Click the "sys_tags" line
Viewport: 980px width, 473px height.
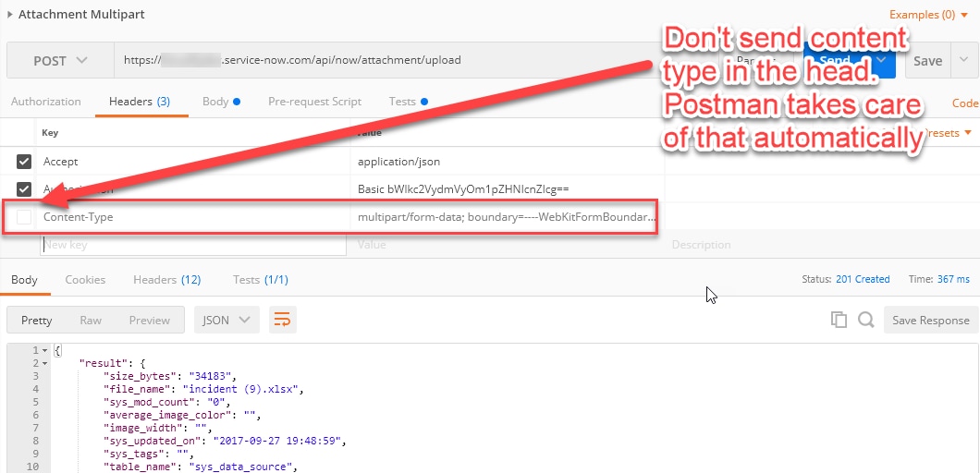tap(148, 454)
